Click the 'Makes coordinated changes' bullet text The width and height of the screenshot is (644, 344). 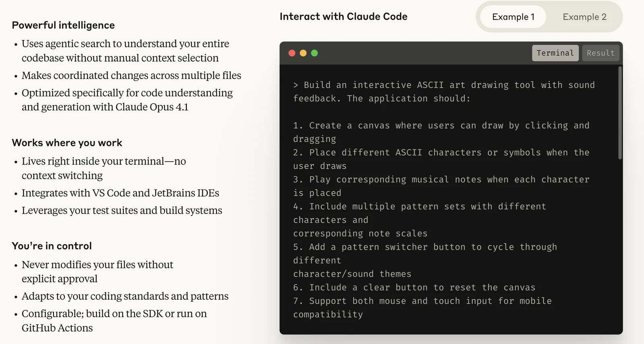point(131,75)
